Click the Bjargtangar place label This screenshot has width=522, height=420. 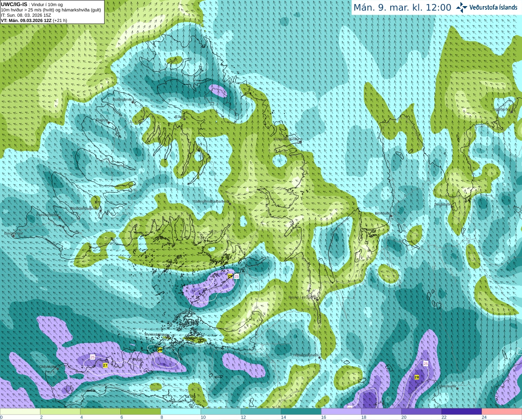point(13,233)
